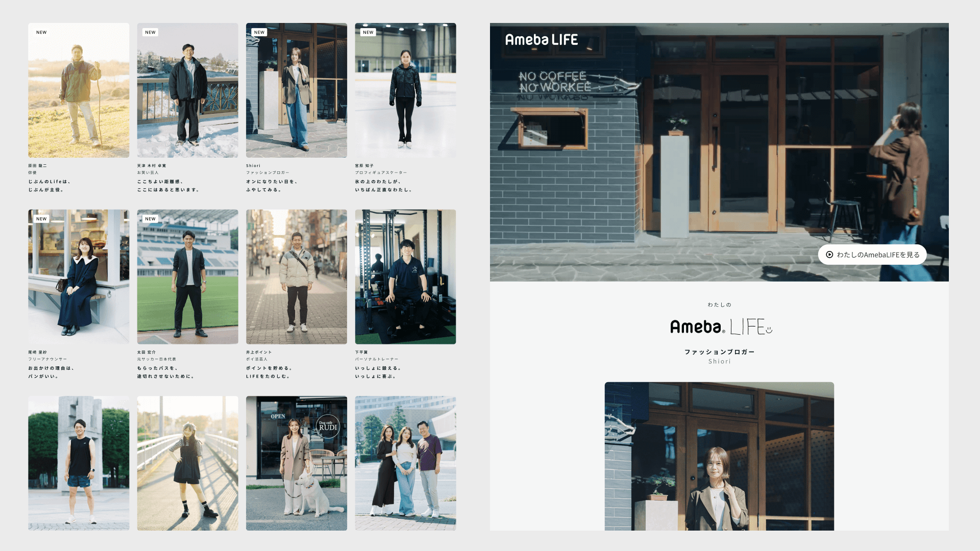Viewport: 980px width, 551px height.
Task: Click the 宮原 知子 name link
Action: (364, 166)
